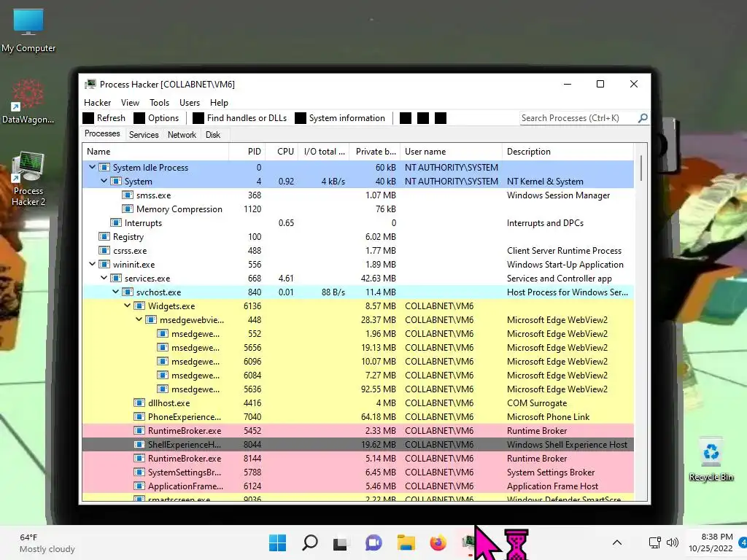Click the Process Hacker title bar icon
747x560 pixels.
90,85
